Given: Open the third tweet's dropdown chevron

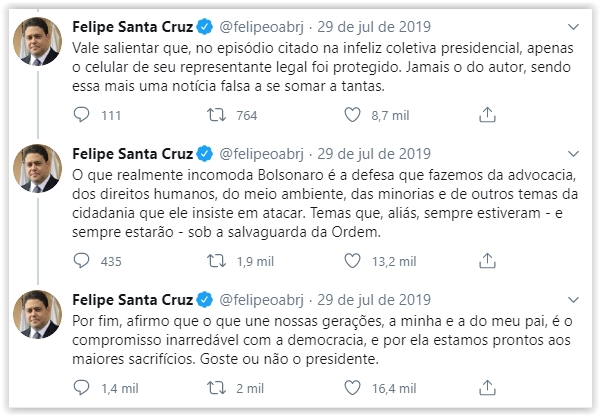Looking at the screenshot, I should [570, 299].
